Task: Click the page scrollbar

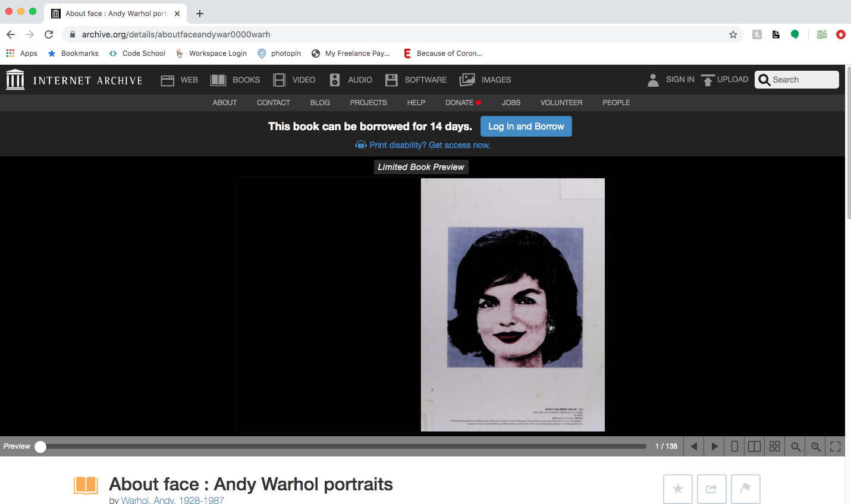Action: [848, 143]
